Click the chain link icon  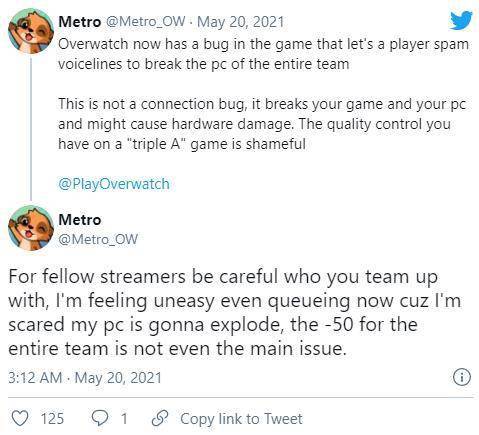160,418
